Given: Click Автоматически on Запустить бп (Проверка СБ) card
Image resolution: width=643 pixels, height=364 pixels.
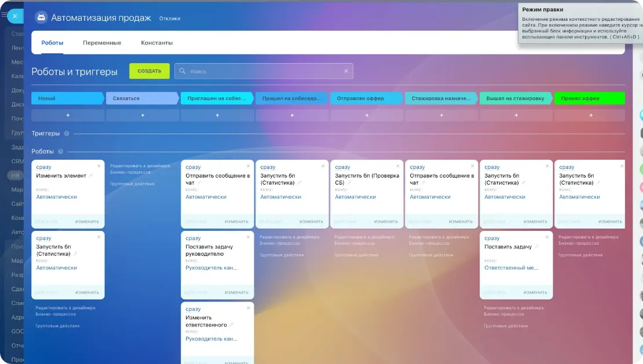Looking at the screenshot, I should [x=355, y=197].
